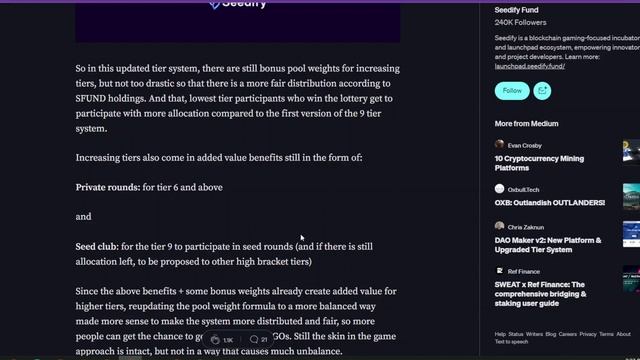The width and height of the screenshot is (640, 360).
Task: Open '10 Cryptocurrency Mining Platforms' article
Action: (539, 163)
